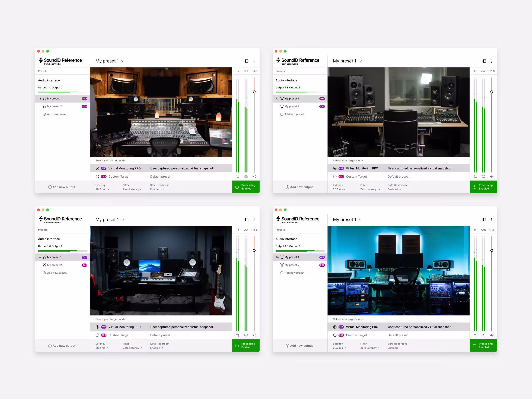Click output gain slider handle, bottom-right window
Image resolution: width=532 pixels, height=399 pixels.
tap(492, 250)
